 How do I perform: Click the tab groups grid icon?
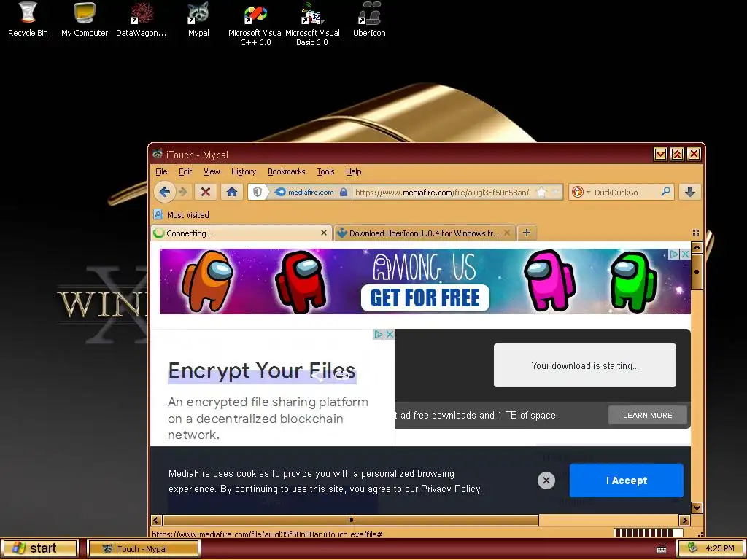coord(695,233)
